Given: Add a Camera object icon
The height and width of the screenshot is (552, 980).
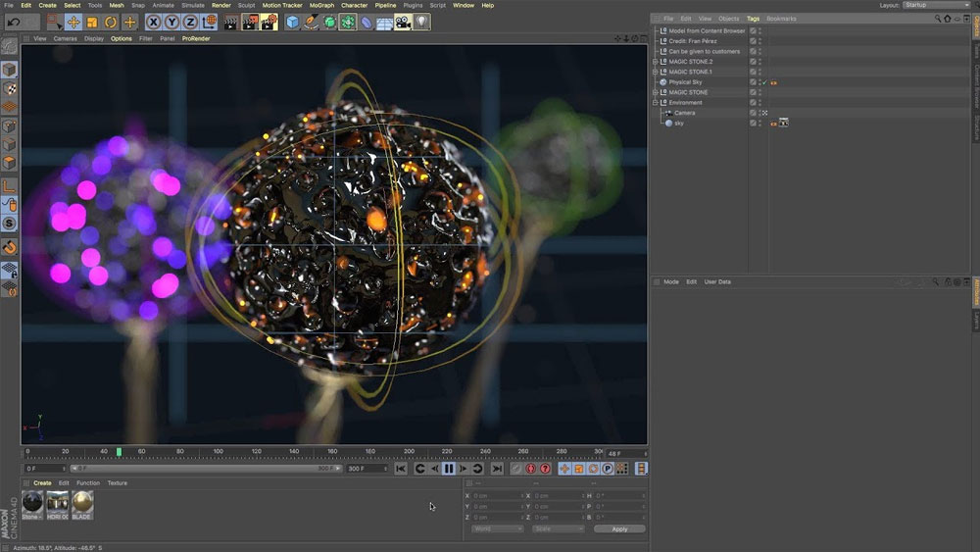Looking at the screenshot, I should click(403, 22).
